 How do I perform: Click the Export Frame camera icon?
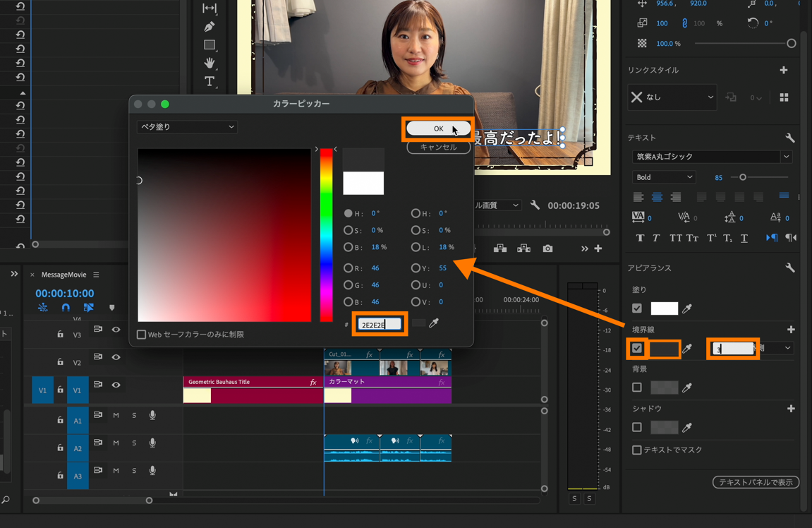[547, 248]
